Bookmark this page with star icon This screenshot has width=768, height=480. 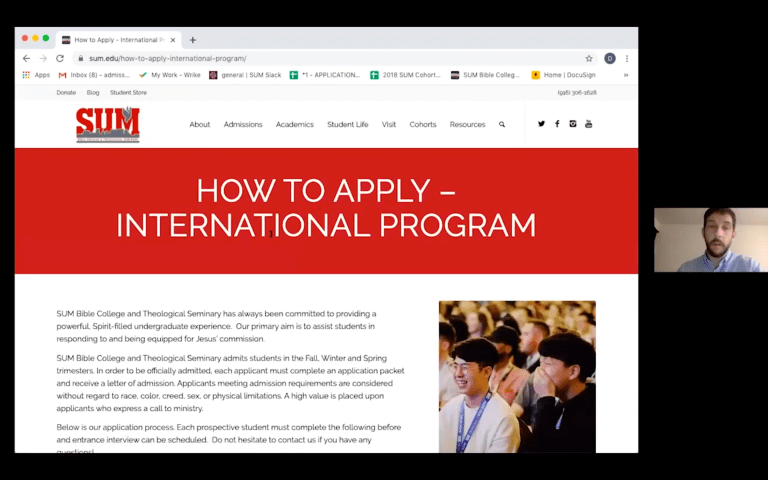(589, 59)
